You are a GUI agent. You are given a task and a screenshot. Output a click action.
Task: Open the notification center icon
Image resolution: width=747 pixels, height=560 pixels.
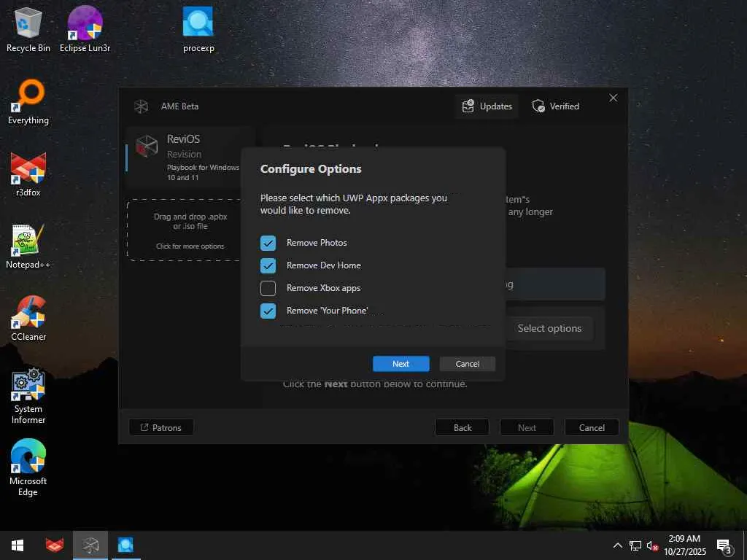pyautogui.click(x=724, y=545)
